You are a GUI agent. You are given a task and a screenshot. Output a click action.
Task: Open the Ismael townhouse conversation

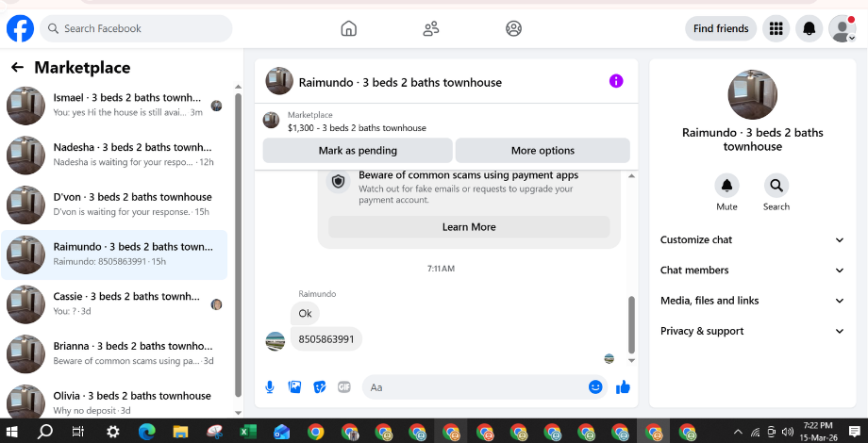pos(114,106)
